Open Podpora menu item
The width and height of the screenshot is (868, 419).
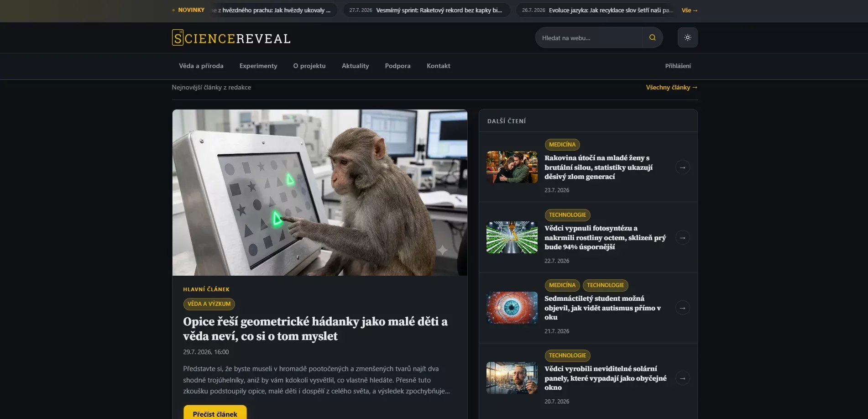coord(397,66)
